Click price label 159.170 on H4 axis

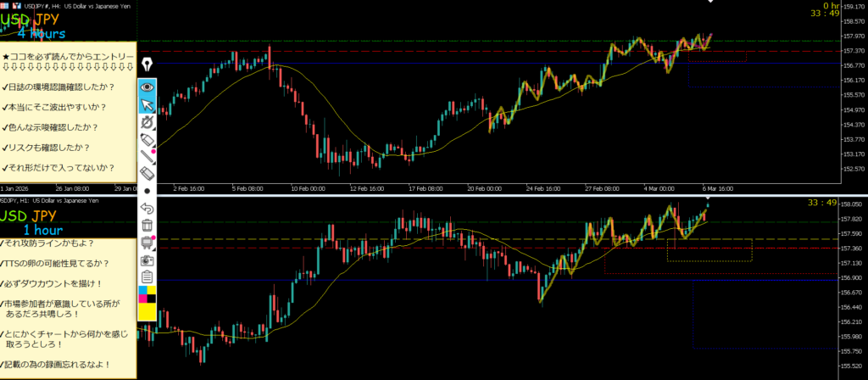[x=854, y=7]
